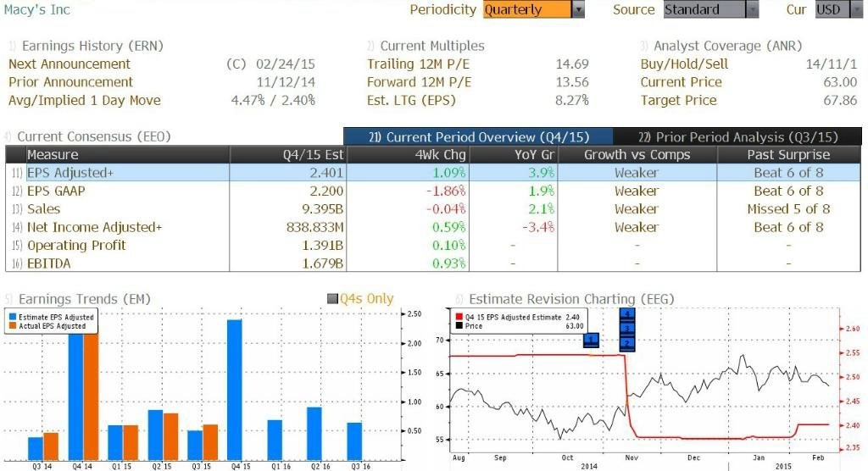Click event marker 3 on Estimate Revision chart
The height and width of the screenshot is (471, 868).
626,329
